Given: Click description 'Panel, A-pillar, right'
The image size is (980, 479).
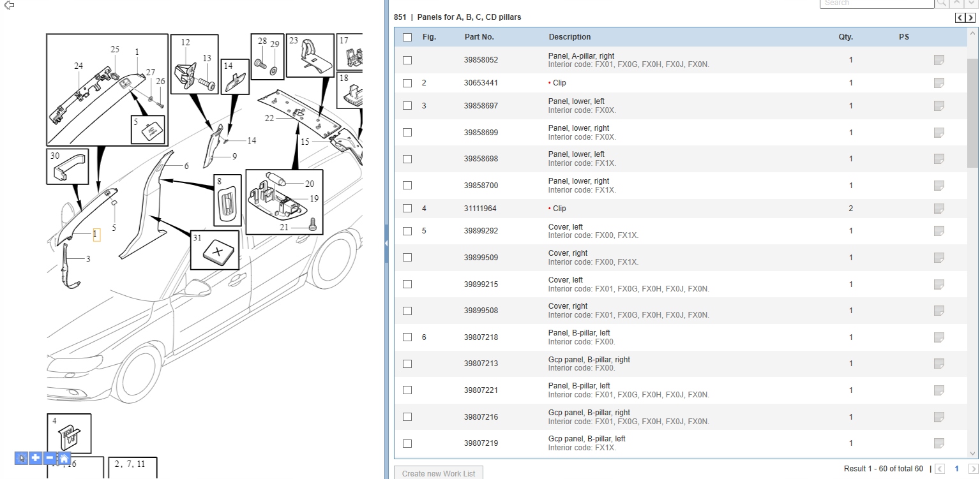Looking at the screenshot, I should (x=581, y=56).
